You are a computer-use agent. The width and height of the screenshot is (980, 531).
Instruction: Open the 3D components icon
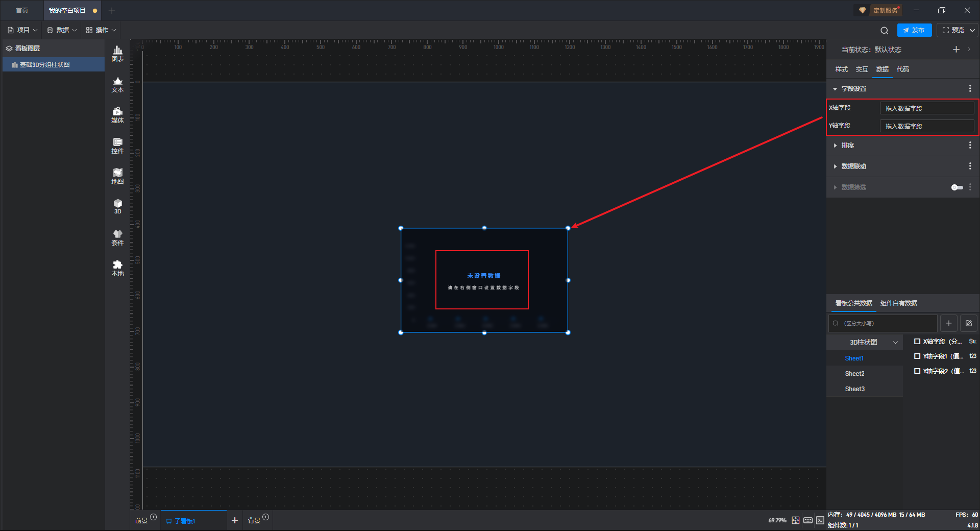tap(117, 206)
